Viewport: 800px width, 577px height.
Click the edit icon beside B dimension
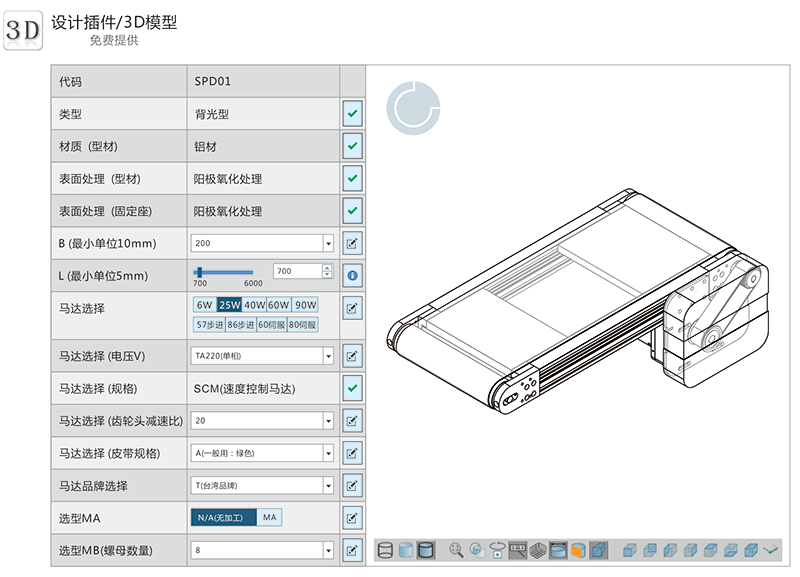pos(352,243)
